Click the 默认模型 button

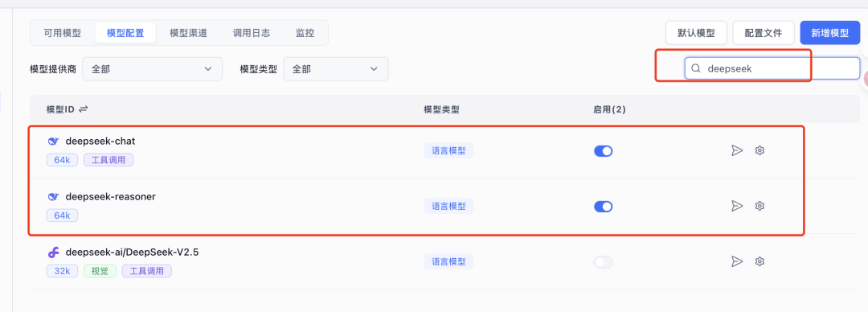click(x=696, y=33)
